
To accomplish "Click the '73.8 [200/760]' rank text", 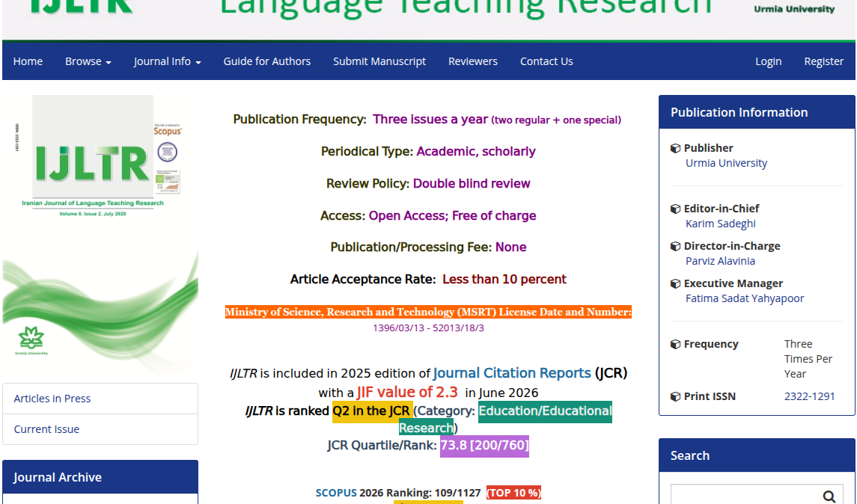I will (484, 445).
